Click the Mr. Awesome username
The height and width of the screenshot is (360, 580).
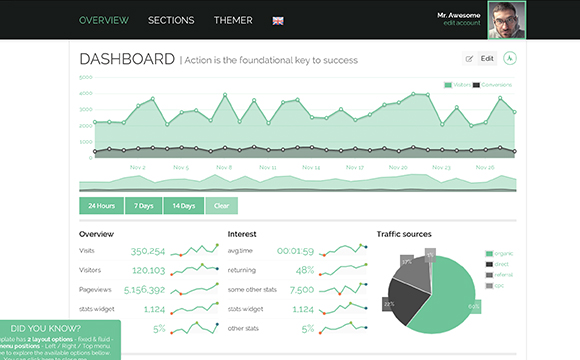tap(459, 15)
